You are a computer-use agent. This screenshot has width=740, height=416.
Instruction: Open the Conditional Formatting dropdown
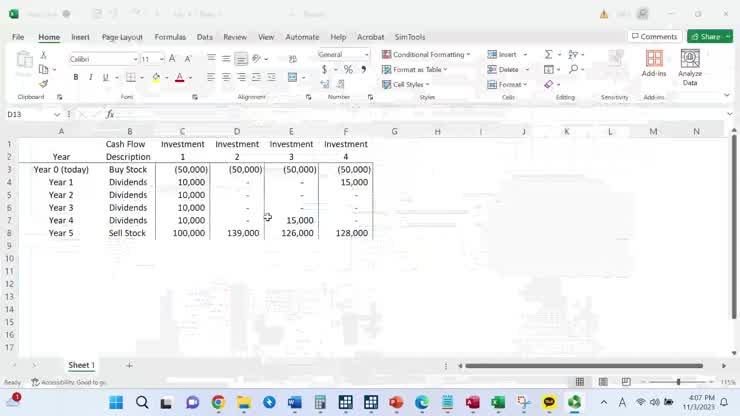click(x=427, y=54)
